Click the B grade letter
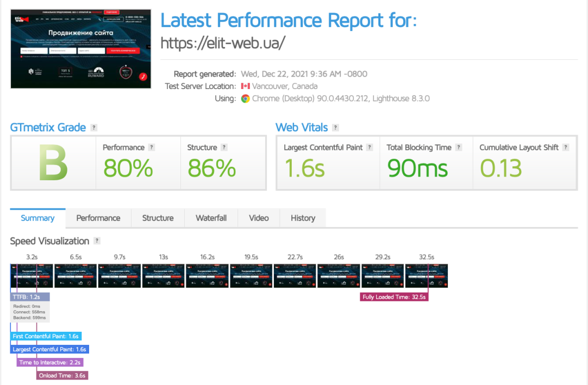The height and width of the screenshot is (385, 588). [53, 163]
